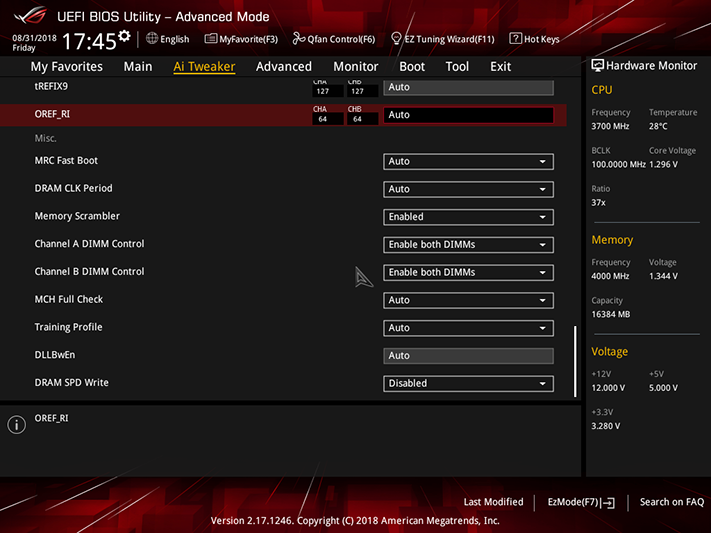Click tREFIX9 CHA value 127
The image size is (711, 533).
pos(327,91)
